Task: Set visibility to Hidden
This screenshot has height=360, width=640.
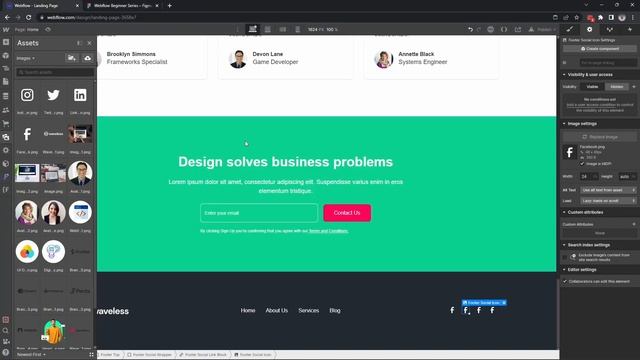Action: tap(616, 87)
